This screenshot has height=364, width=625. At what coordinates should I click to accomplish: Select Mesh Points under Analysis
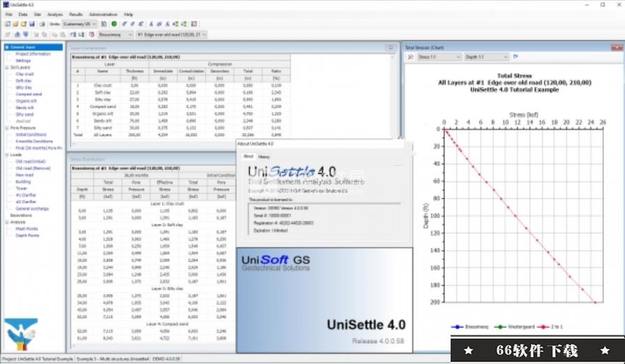(27, 229)
